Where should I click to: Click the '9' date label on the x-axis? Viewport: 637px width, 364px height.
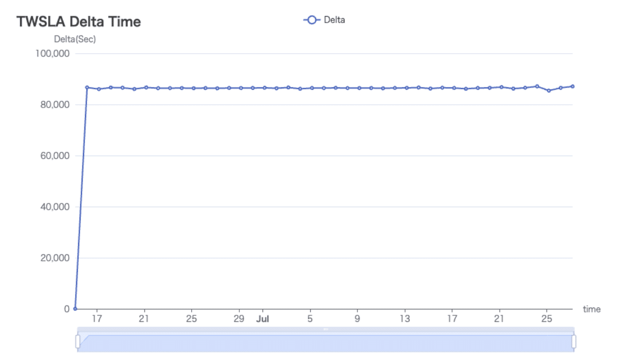pyautogui.click(x=357, y=319)
